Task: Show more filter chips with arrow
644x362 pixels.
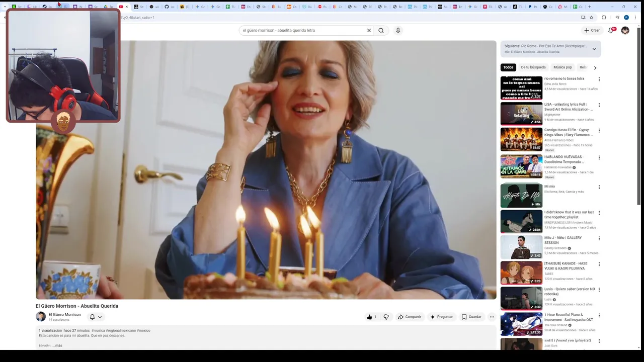Action: coord(595,67)
